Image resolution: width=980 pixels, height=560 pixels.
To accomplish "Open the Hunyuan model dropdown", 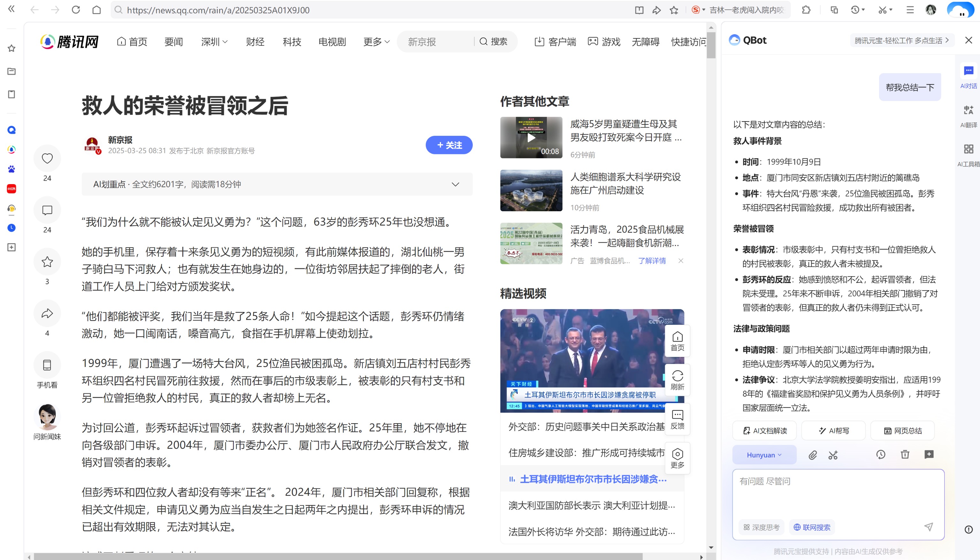I will click(x=764, y=455).
